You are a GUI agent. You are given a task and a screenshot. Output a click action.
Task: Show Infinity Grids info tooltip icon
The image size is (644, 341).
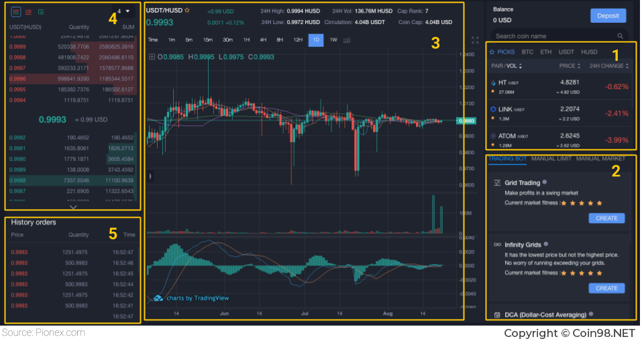(x=546, y=244)
